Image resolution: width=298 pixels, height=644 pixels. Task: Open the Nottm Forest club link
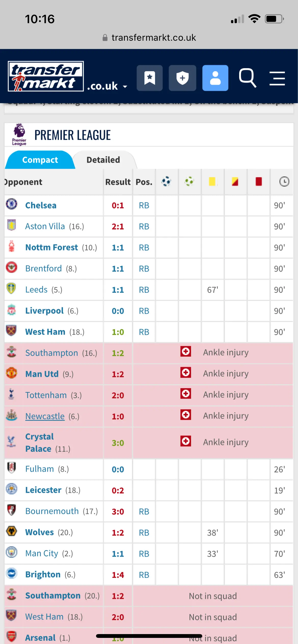point(52,247)
